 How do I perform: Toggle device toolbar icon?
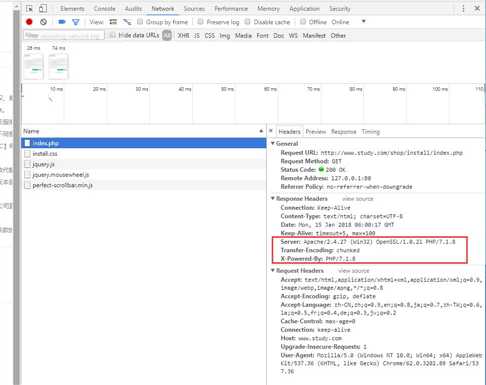tap(43, 9)
